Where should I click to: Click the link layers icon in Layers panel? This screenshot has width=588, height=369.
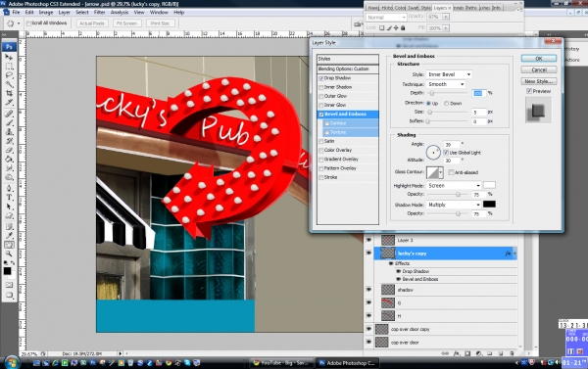click(445, 353)
